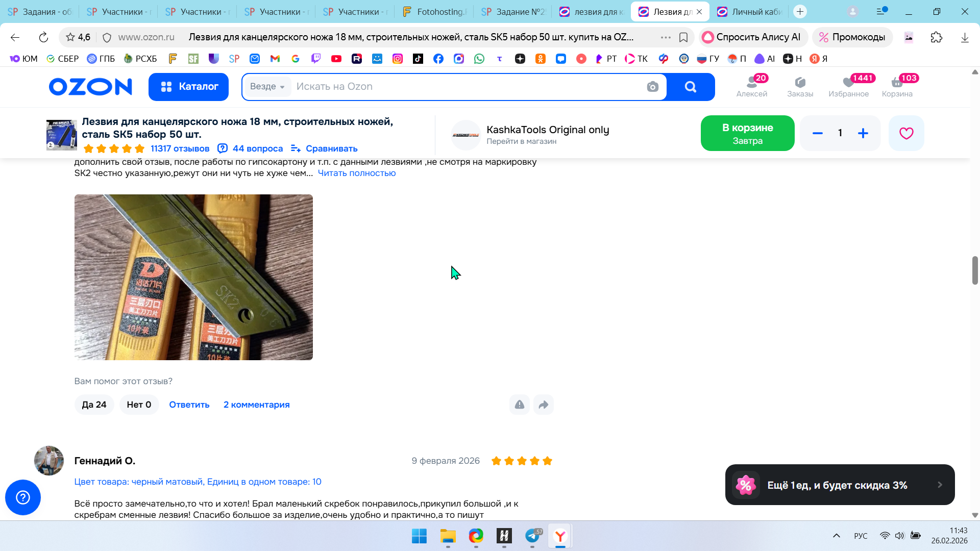Click the share review arrow icon

tap(543, 405)
